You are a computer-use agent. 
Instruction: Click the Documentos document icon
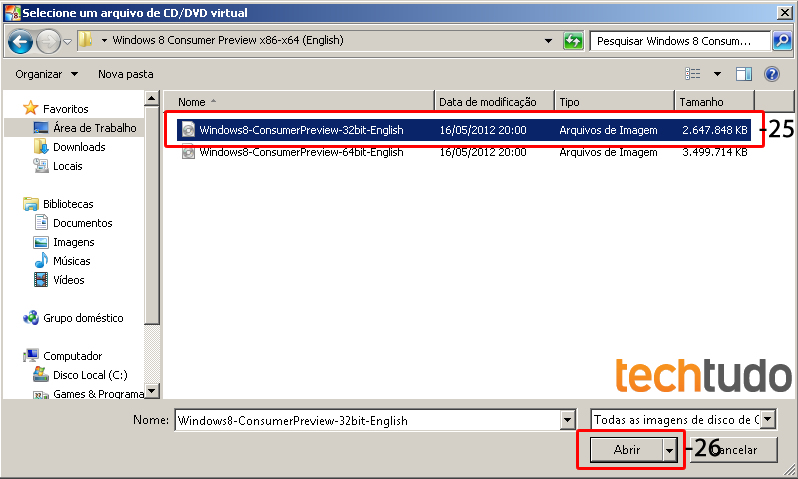point(41,222)
